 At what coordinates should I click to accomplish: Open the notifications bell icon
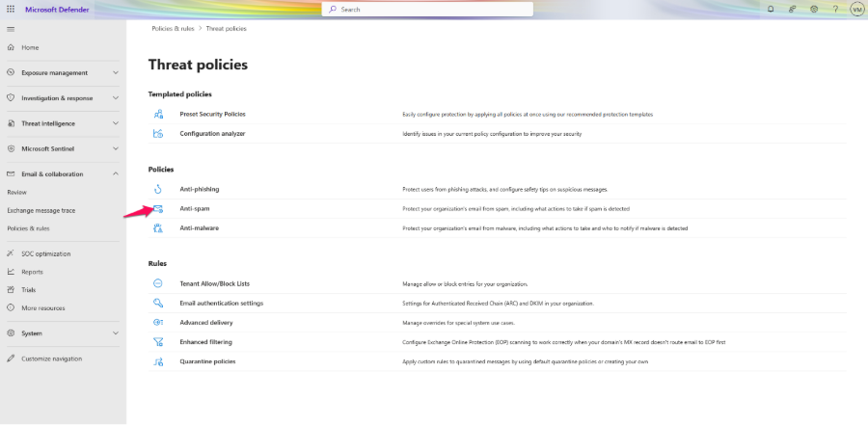point(770,9)
